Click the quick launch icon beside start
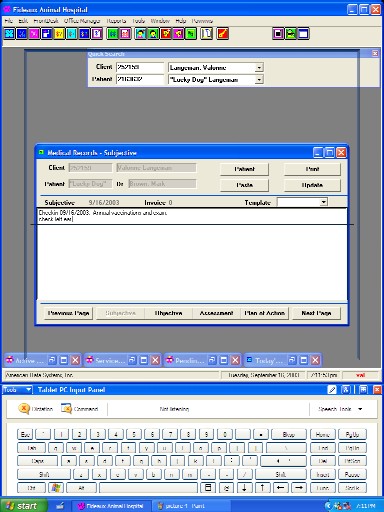This screenshot has height=512, width=384. [x=60, y=506]
